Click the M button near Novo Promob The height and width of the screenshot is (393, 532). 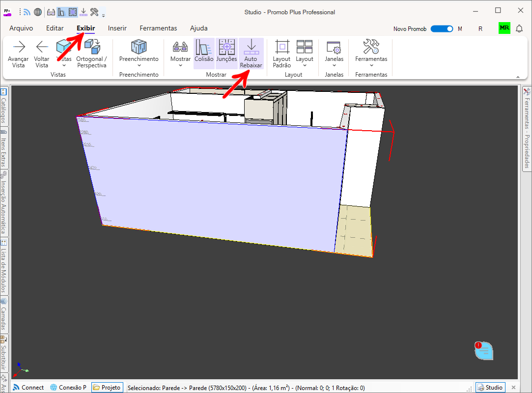[x=460, y=29]
